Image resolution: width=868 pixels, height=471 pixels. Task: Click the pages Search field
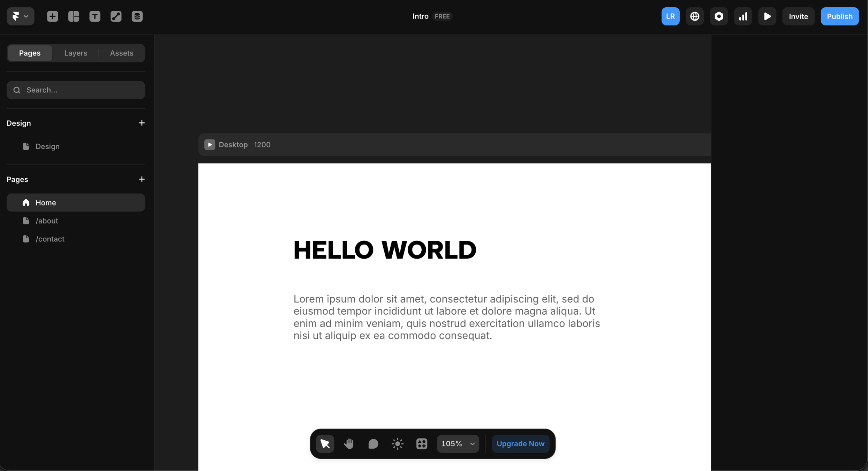(x=76, y=90)
